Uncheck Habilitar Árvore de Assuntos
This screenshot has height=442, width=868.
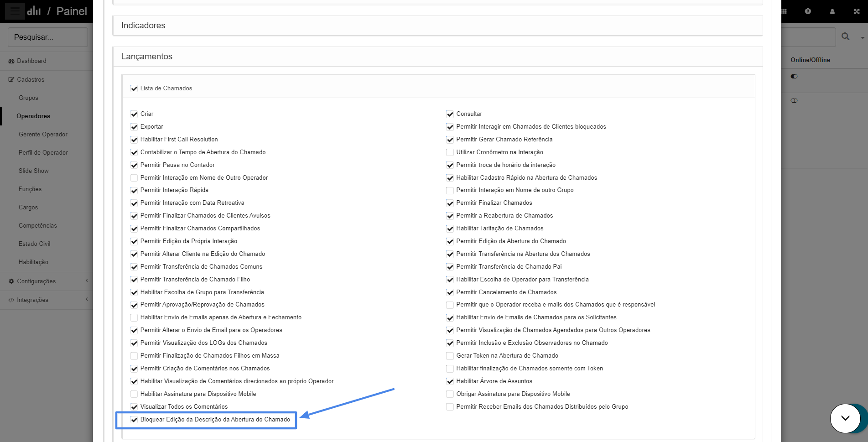point(450,381)
